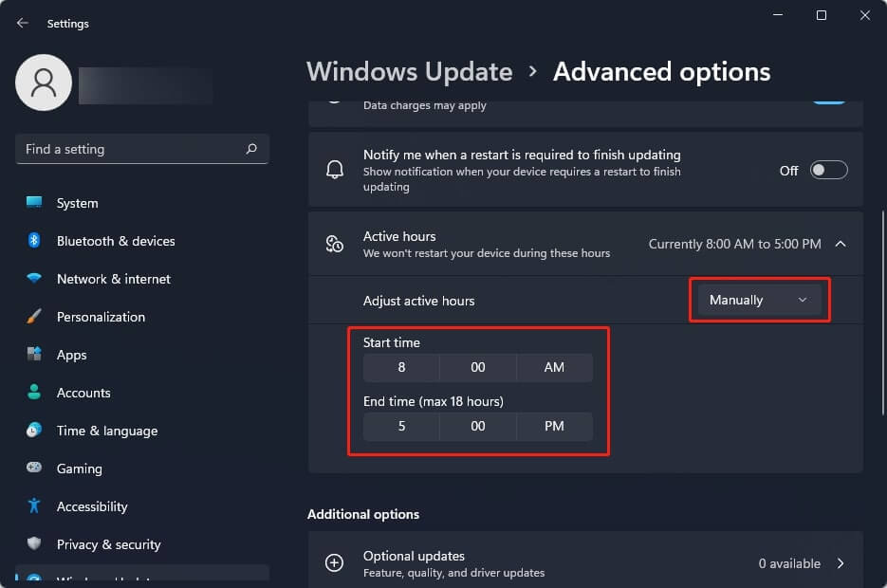Screen dimensions: 887x588
Task: Click the Find a setting search box
Action: click(133, 149)
